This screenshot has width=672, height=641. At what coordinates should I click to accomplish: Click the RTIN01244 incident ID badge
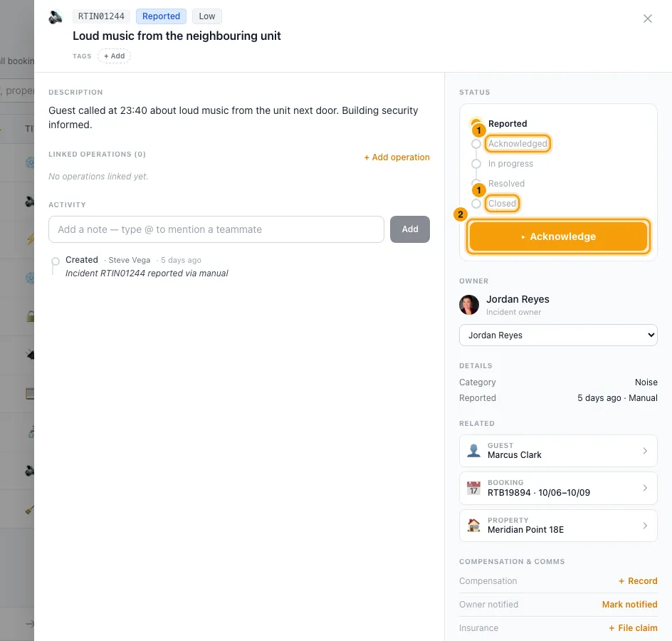(x=101, y=16)
